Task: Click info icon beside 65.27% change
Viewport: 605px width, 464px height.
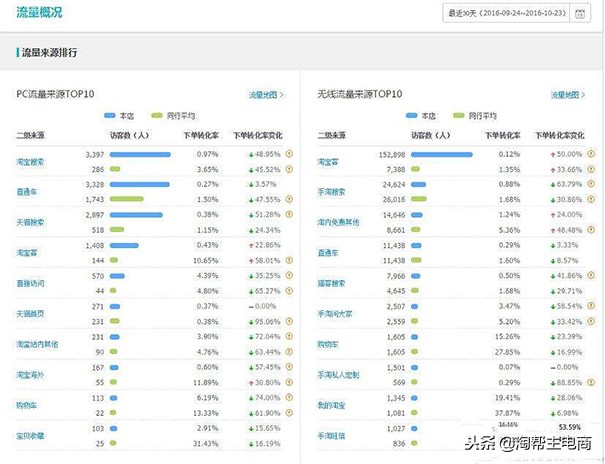Action: point(289,290)
